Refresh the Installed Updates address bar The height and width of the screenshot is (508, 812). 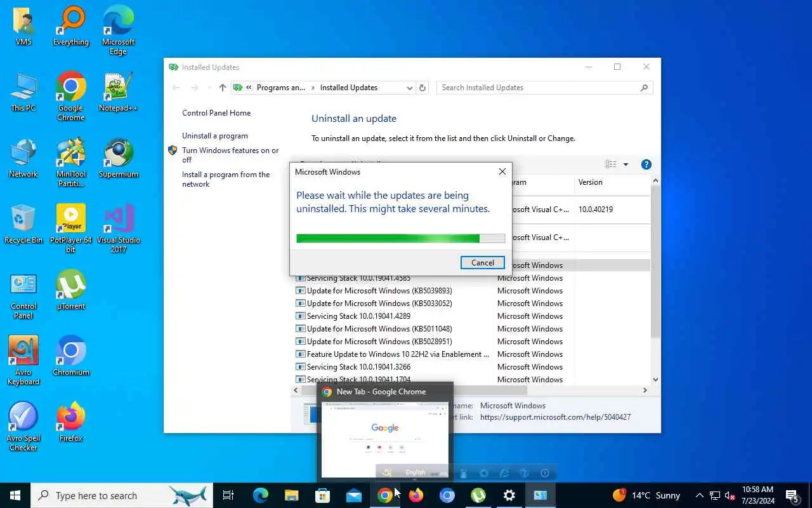point(422,88)
